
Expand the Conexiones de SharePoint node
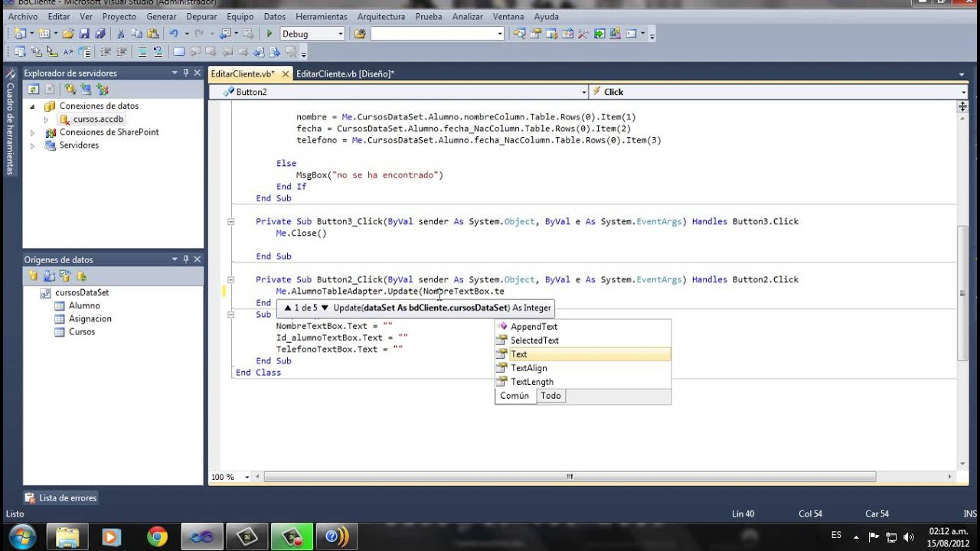tap(33, 132)
